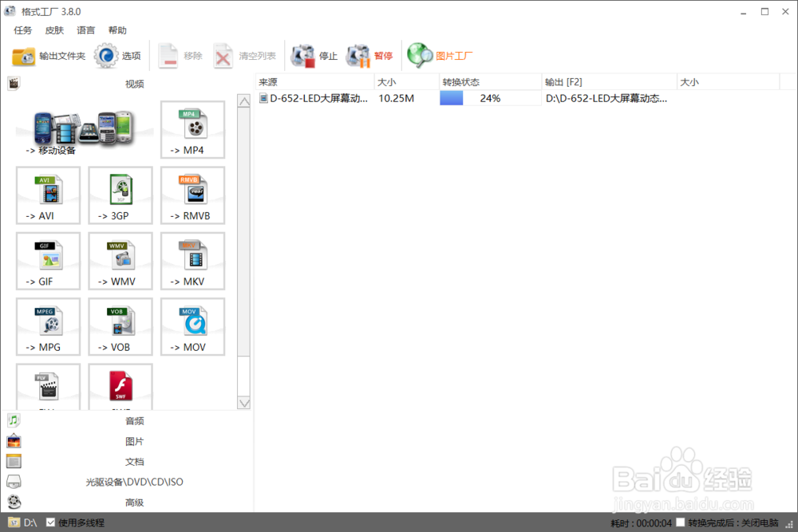Click the 转换状态 status column header
798x532 pixels.
click(491, 82)
